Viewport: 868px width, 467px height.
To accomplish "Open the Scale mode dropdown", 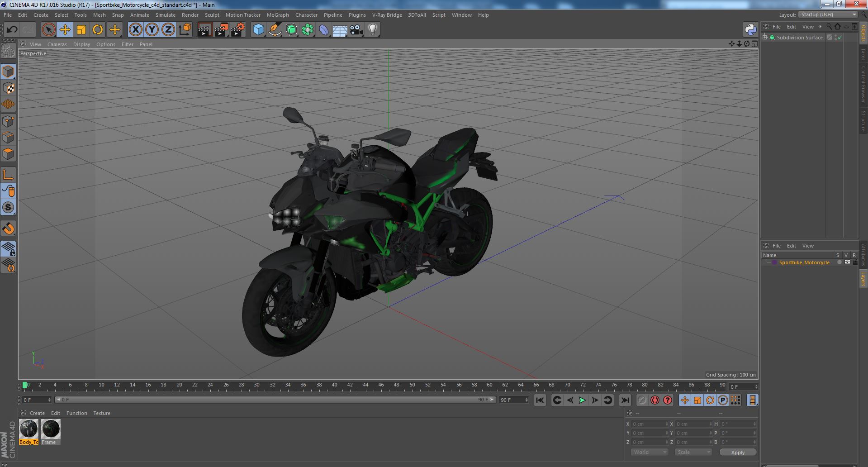I will (693, 452).
